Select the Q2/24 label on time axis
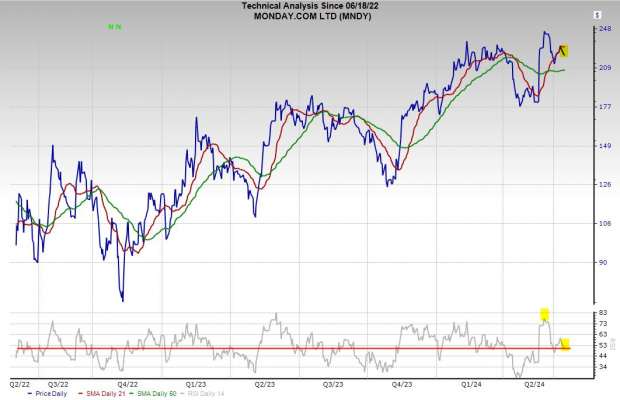The image size is (620, 400). (536, 383)
